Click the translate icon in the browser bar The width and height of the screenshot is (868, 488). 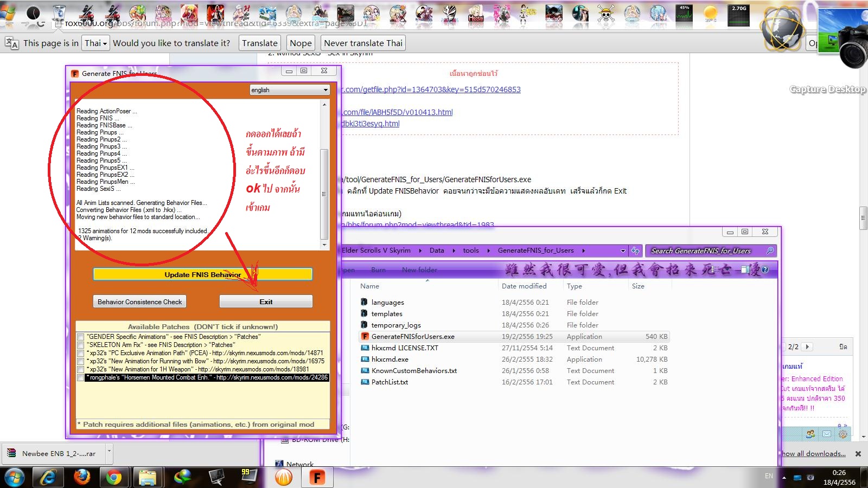pyautogui.click(x=11, y=43)
